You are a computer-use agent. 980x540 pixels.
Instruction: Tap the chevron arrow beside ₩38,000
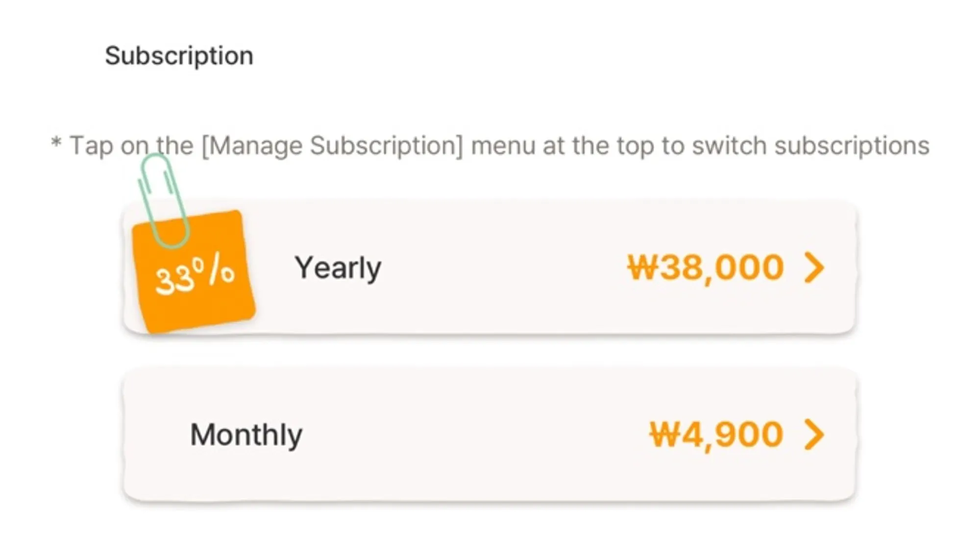coord(814,268)
